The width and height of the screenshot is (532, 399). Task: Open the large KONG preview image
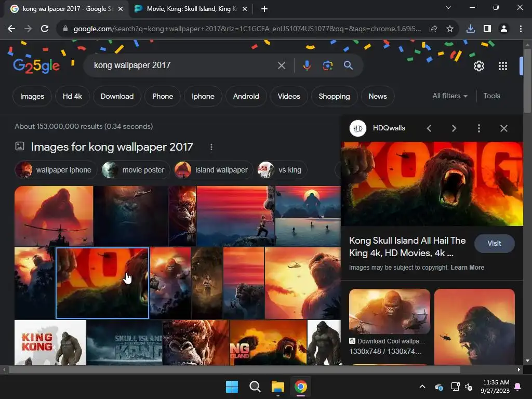point(432,183)
